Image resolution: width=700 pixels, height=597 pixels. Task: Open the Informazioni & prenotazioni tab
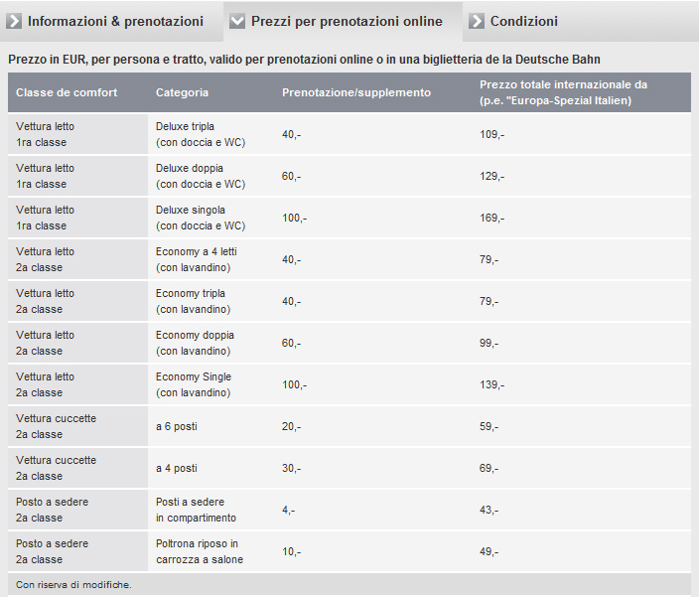pyautogui.click(x=115, y=21)
